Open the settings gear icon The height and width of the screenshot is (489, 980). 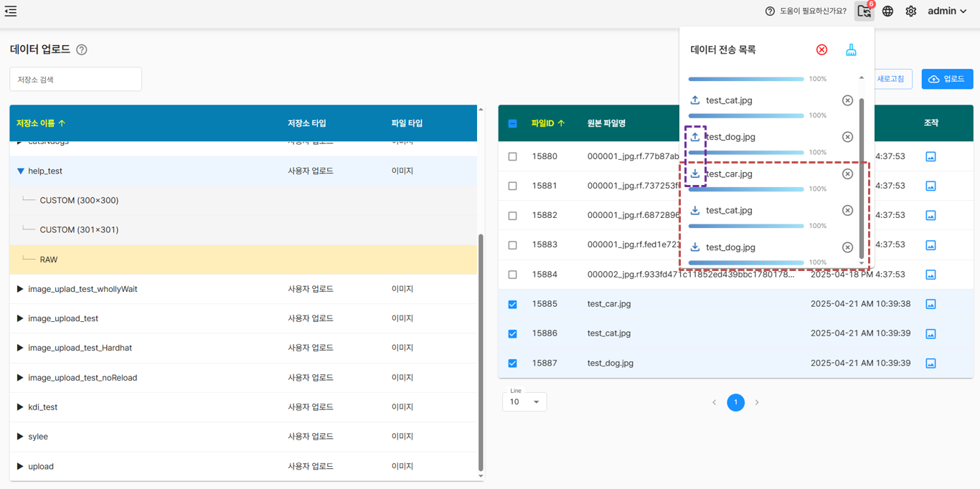click(911, 11)
